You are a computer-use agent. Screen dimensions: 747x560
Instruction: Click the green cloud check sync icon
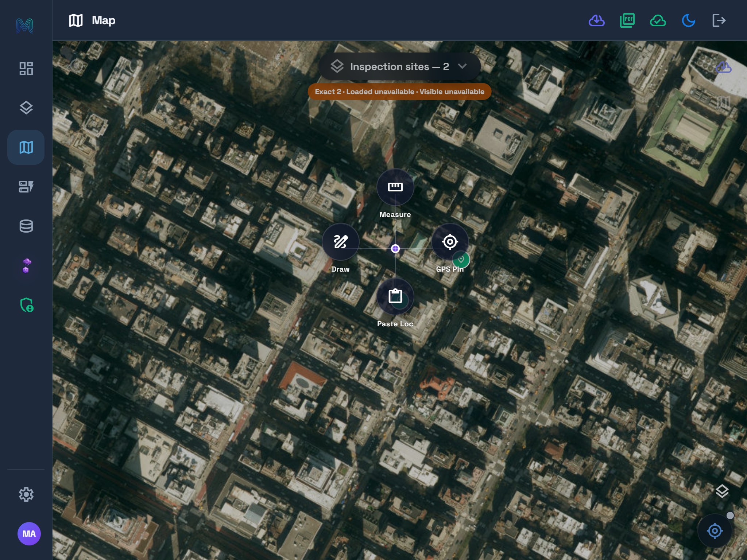[x=658, y=20]
